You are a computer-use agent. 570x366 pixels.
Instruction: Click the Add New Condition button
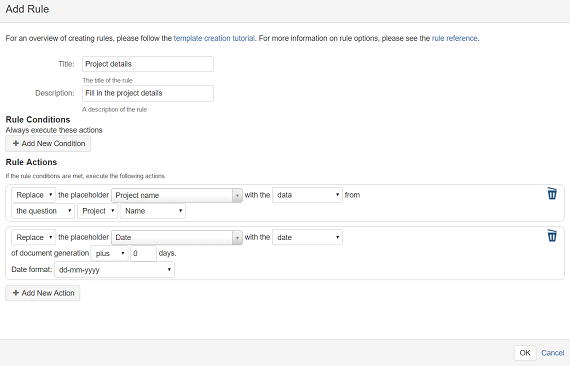[48, 144]
